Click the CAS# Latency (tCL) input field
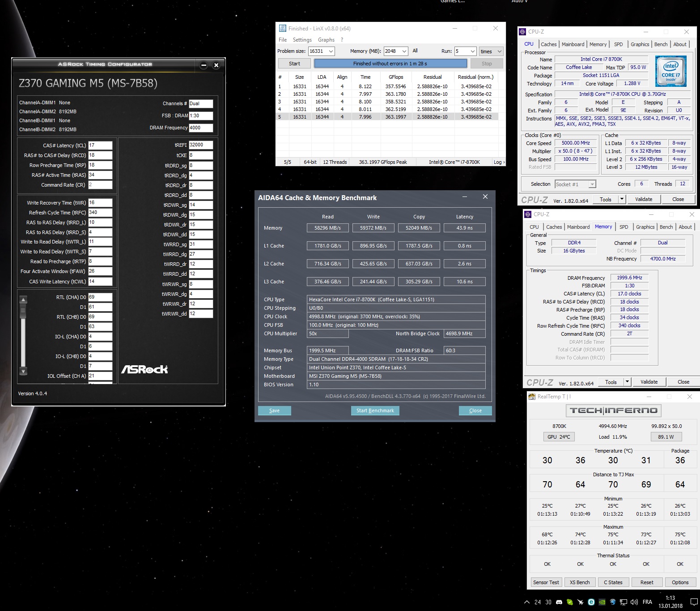This screenshot has height=611, width=700. point(100,145)
